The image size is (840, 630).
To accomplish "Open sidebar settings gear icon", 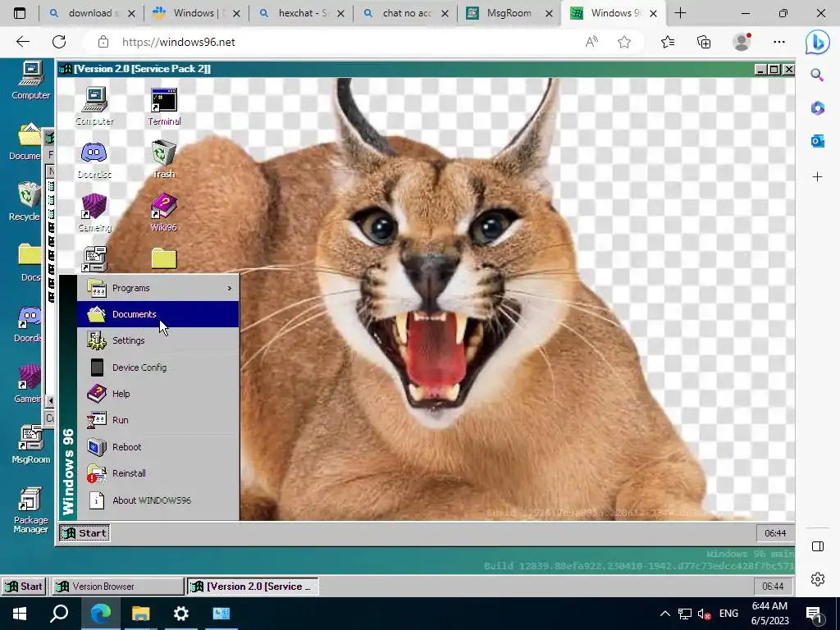I will click(818, 579).
